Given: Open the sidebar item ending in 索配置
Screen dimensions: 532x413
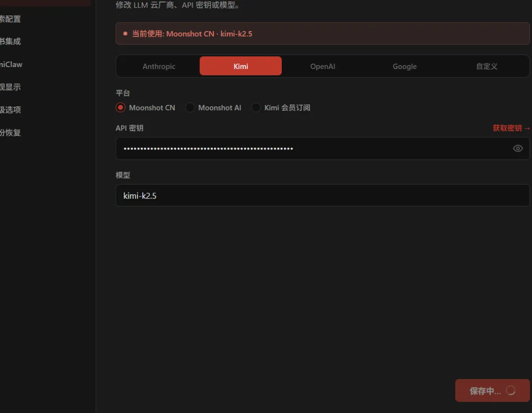Looking at the screenshot, I should tap(10, 19).
